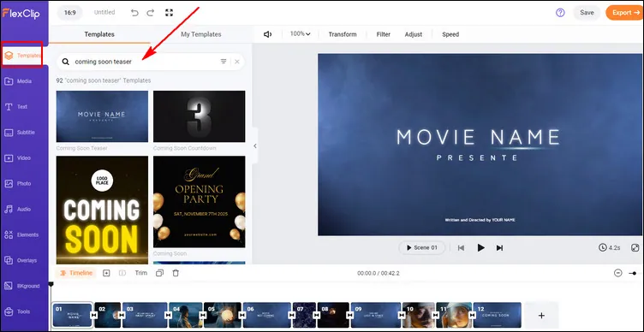Open the Subtitle sidebar panel

click(20, 133)
